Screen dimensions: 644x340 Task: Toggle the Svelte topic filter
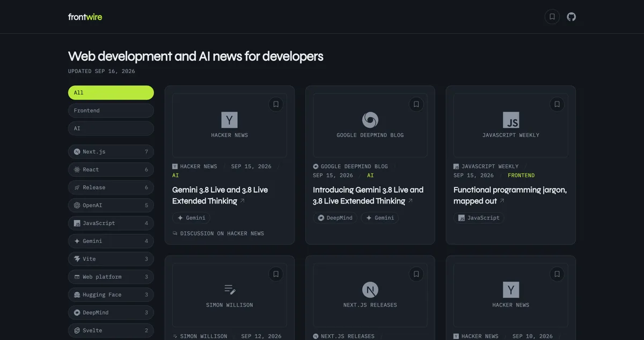[x=111, y=330]
